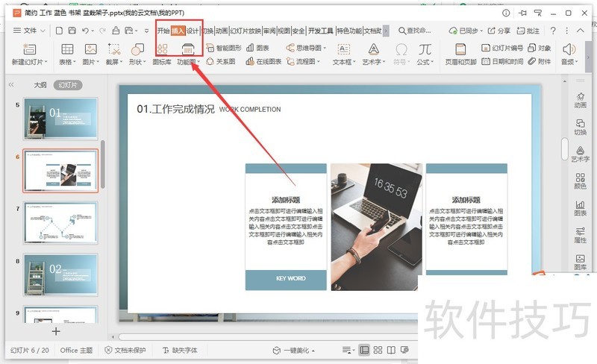
Task: Switch to reading view in status bar
Action: click(x=391, y=350)
